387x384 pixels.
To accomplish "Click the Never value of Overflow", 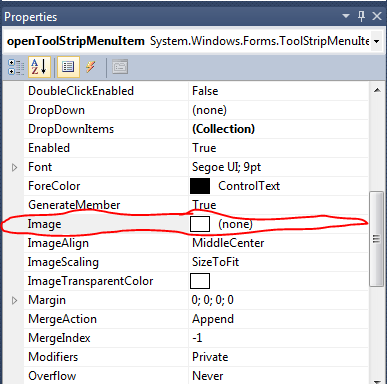I will coord(208,376).
